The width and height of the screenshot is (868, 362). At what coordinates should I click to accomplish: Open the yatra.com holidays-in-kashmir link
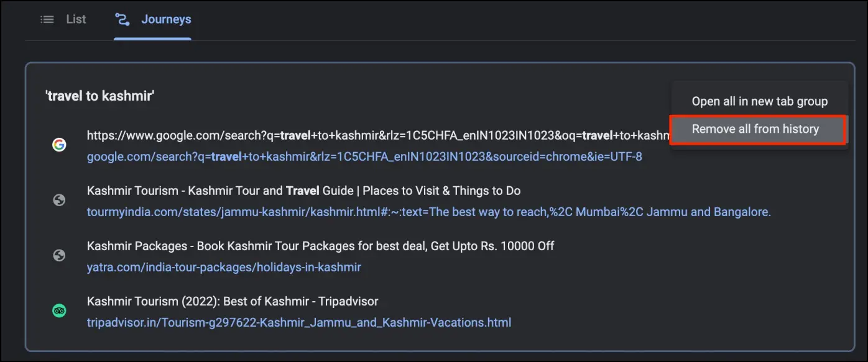click(224, 267)
